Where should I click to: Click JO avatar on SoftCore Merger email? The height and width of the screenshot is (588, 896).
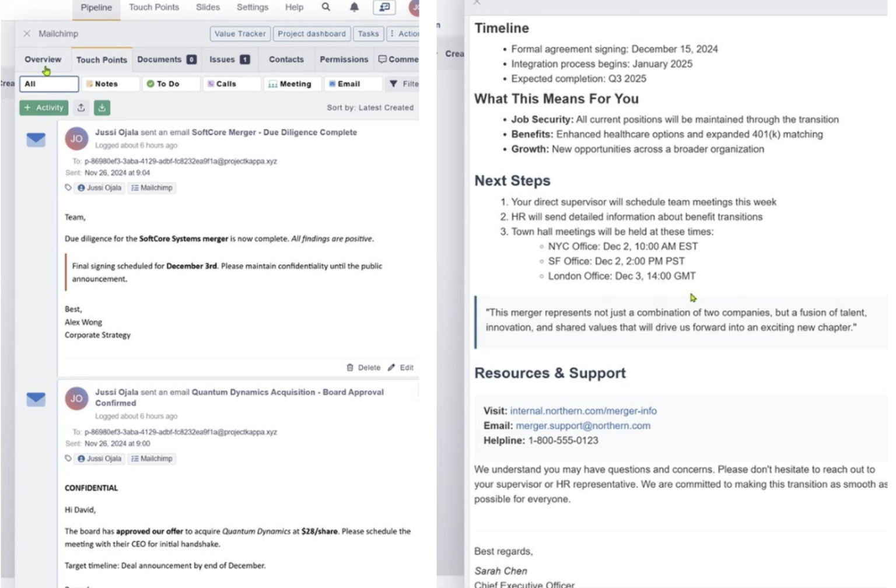(76, 139)
